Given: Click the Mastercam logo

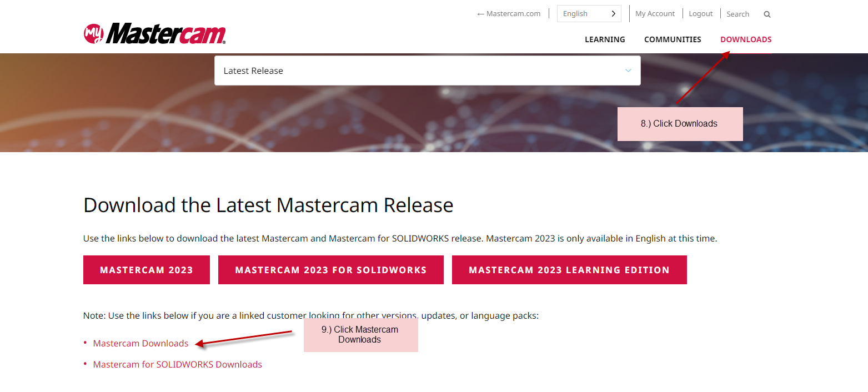Looking at the screenshot, I should [154, 34].
